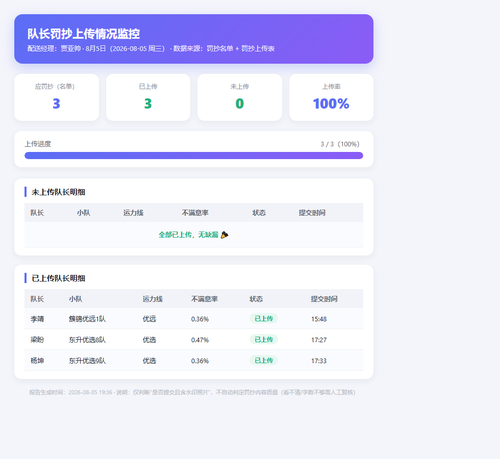
Task: Click 运力线 header in 未上传队长明细 table
Action: point(133,213)
